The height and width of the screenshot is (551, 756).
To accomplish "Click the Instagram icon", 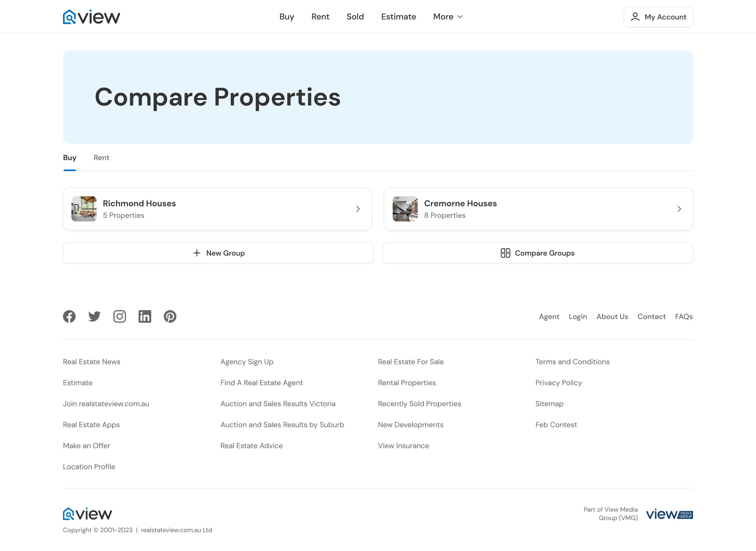I will tap(119, 316).
